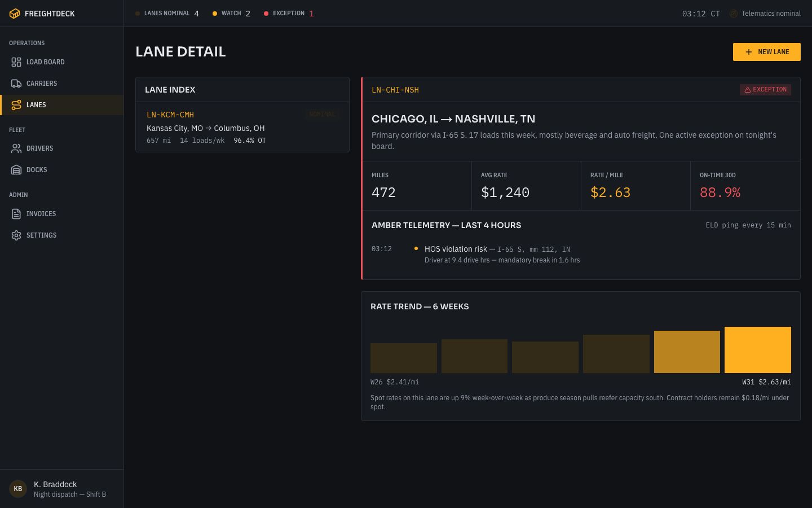Click the Telematics nominal status text
Image resolution: width=812 pixels, height=508 pixels.
(771, 14)
